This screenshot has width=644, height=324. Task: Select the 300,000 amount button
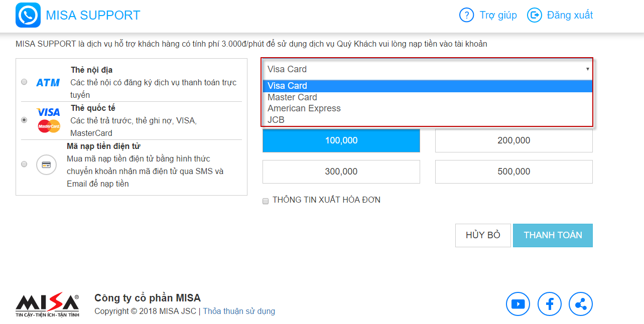341,172
